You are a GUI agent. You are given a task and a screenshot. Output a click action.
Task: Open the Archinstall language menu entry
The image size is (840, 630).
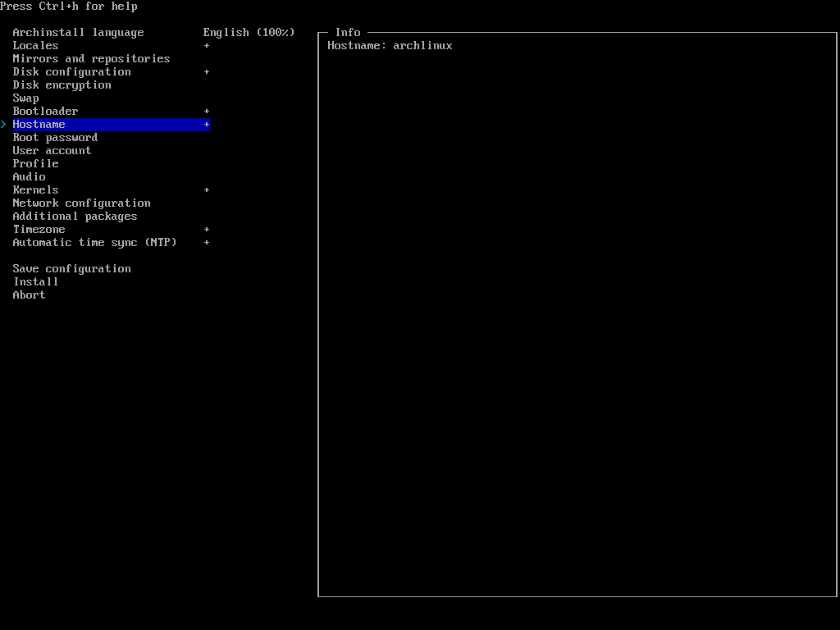coord(78,33)
